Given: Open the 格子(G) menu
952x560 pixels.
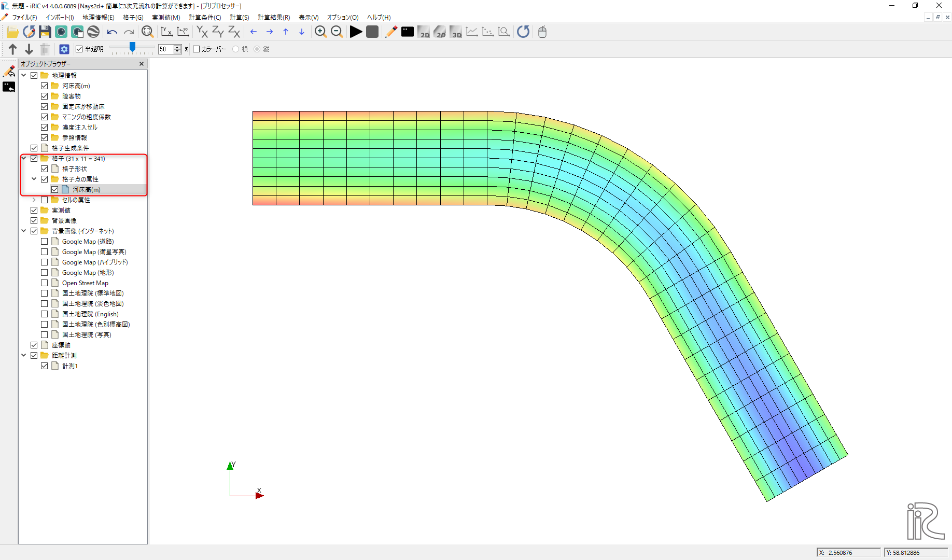Looking at the screenshot, I should pos(133,18).
